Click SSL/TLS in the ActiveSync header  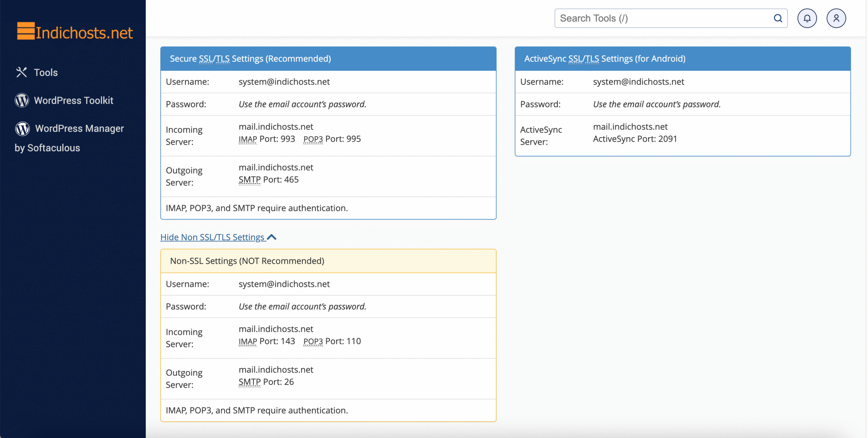pyautogui.click(x=584, y=58)
